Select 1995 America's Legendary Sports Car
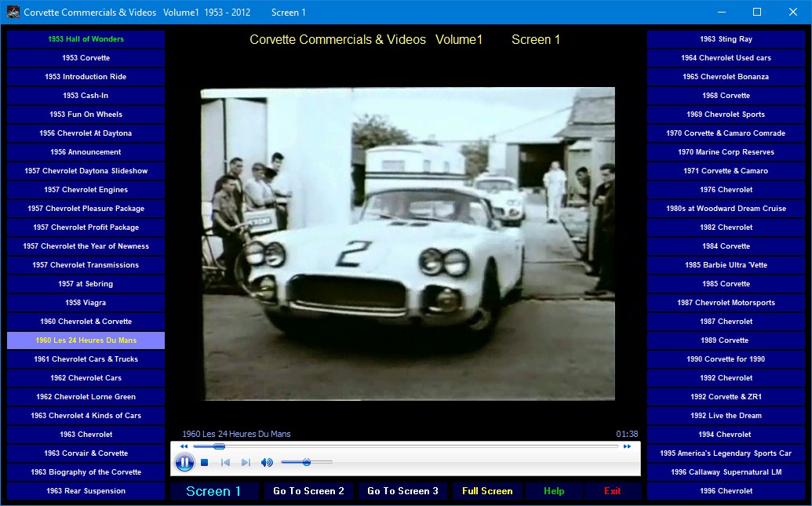Viewport: 812px width, 506px height. pyautogui.click(x=726, y=453)
